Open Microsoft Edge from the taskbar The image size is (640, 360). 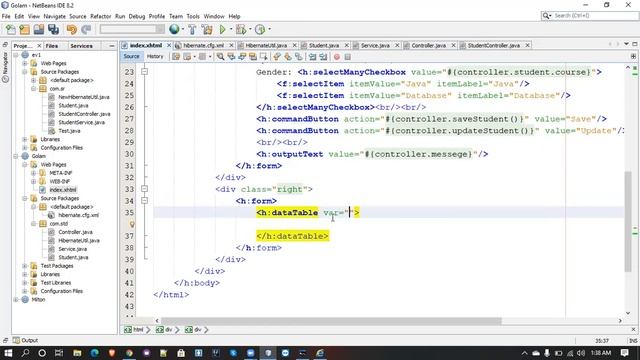(x=94, y=353)
